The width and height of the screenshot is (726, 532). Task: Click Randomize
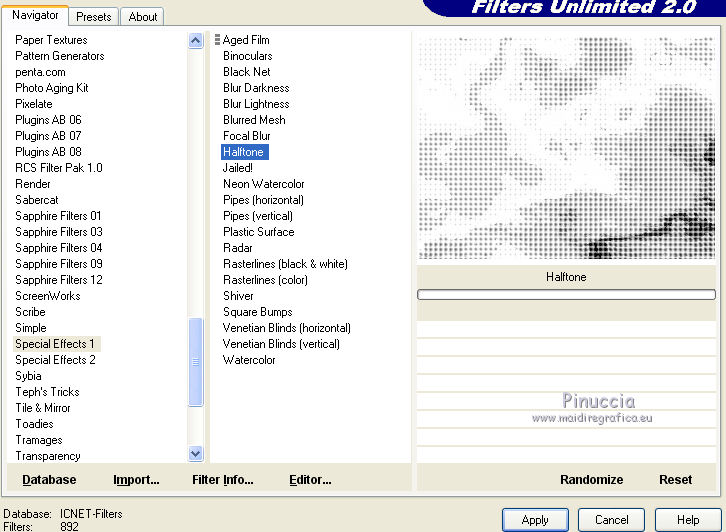591,480
